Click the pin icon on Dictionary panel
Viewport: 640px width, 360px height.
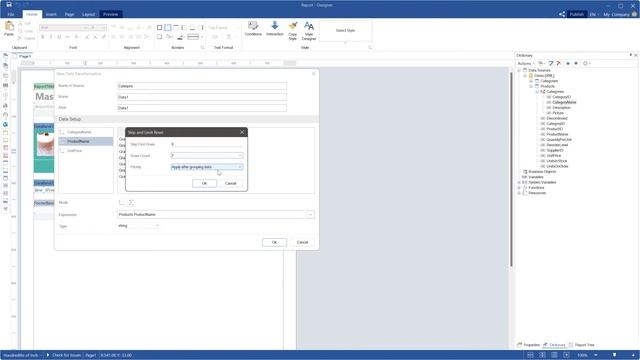click(630, 55)
